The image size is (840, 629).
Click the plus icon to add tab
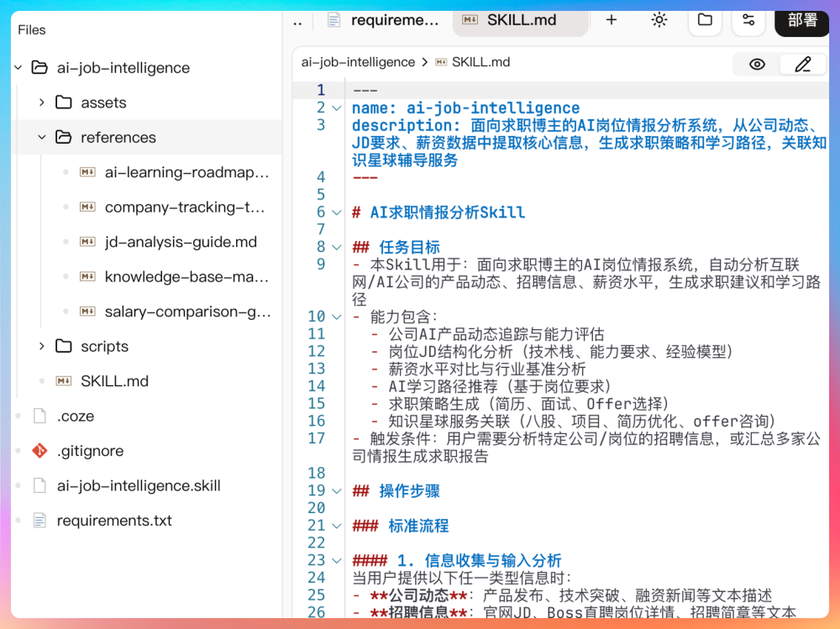(x=612, y=20)
